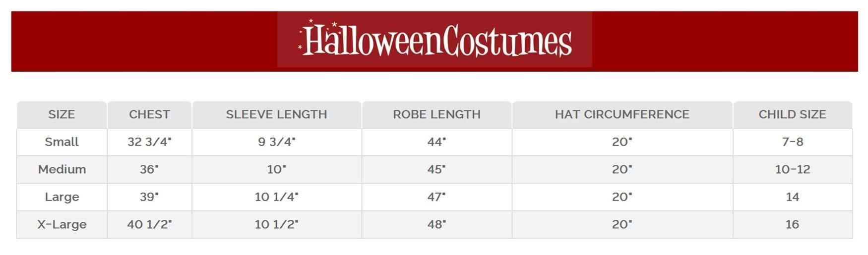Click the ROBE LENGTH column header
868x255 pixels.
click(436, 114)
